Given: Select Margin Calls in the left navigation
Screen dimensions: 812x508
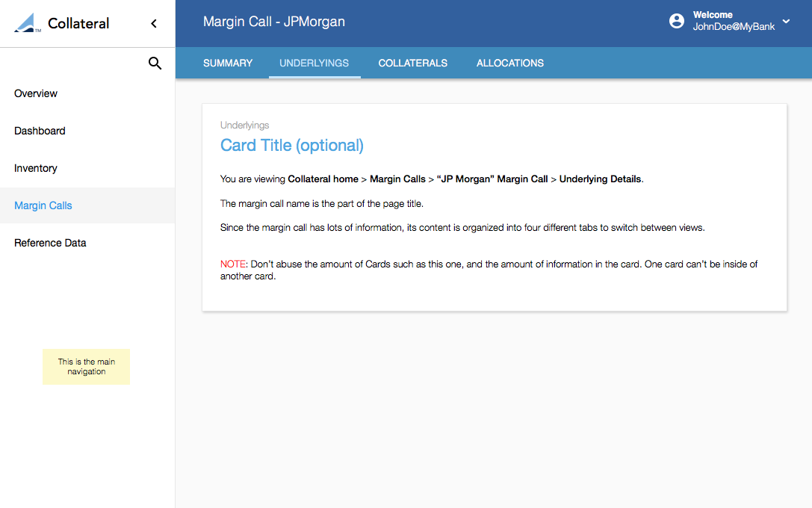Looking at the screenshot, I should 43,205.
